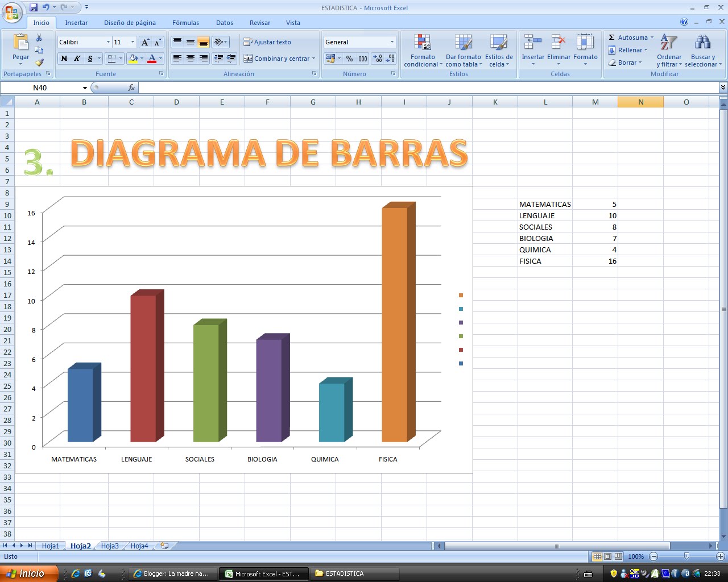
Task: Apply thousands separator style (000)
Action: coord(362,59)
